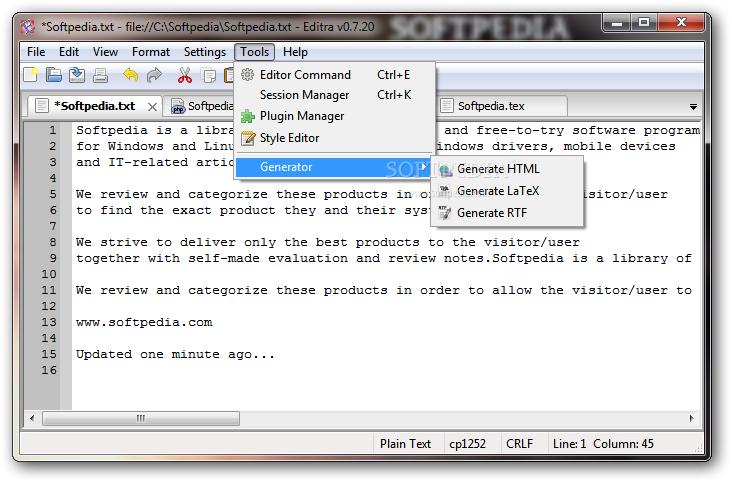The height and width of the screenshot is (482, 732).
Task: Click line number 13 in margin
Action: [49, 322]
